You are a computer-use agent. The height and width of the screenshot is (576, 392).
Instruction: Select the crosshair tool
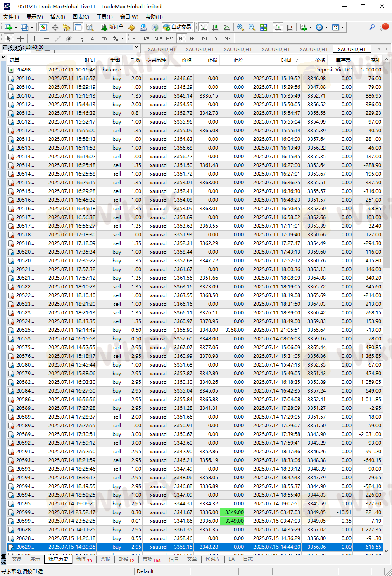tap(20, 38)
